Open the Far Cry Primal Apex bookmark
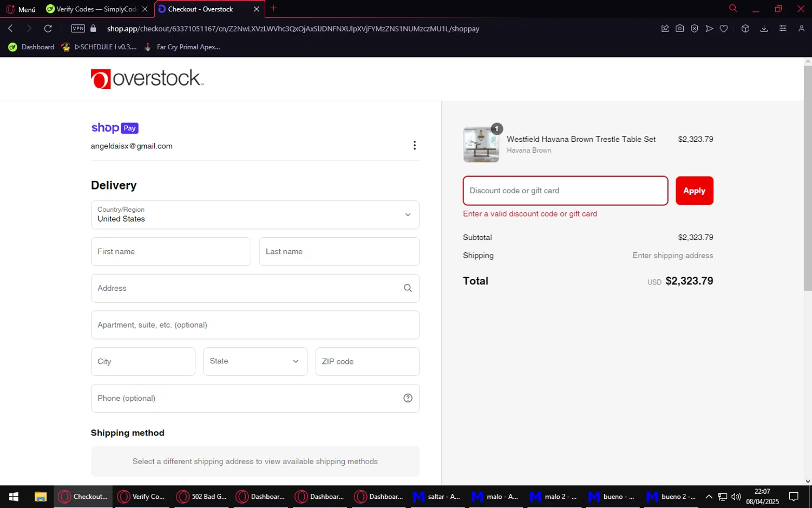 (182, 47)
